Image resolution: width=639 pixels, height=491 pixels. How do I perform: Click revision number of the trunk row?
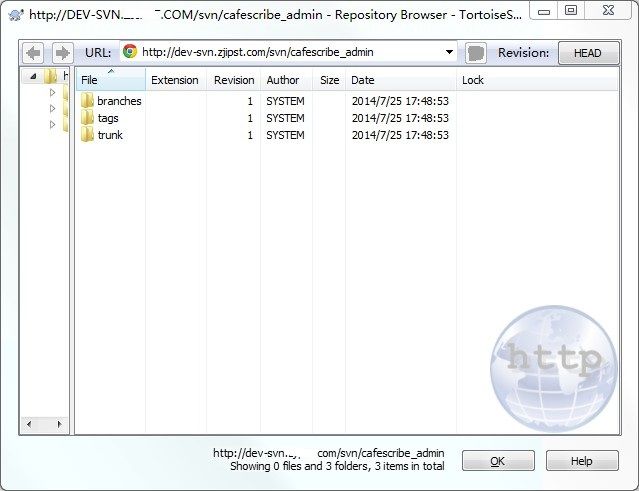250,135
